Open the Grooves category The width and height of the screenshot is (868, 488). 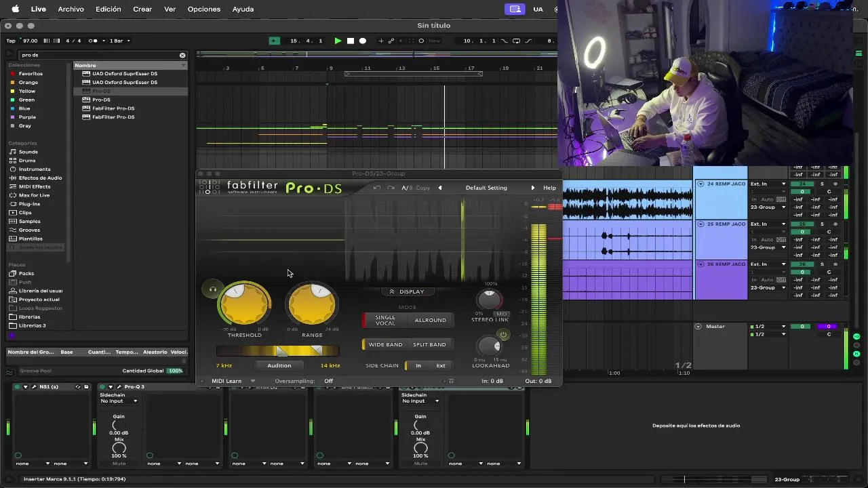click(29, 230)
